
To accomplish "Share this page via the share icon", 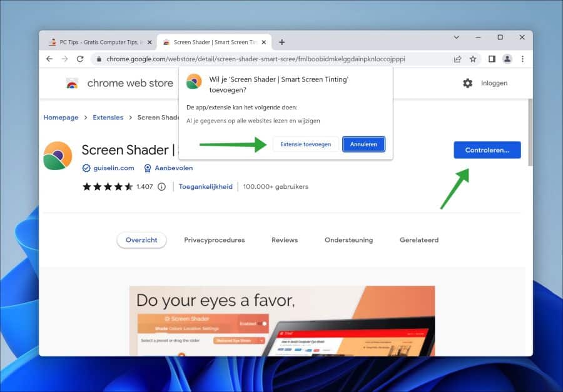I will coord(457,59).
